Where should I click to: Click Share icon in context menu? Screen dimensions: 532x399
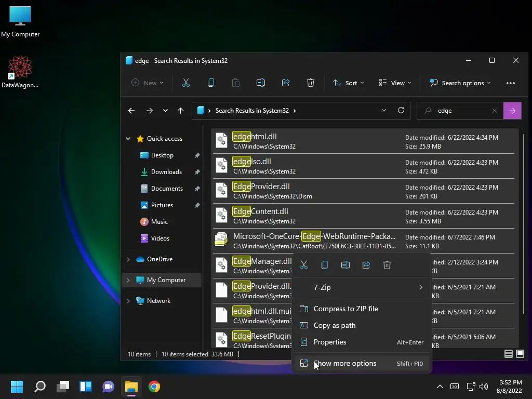click(366, 265)
